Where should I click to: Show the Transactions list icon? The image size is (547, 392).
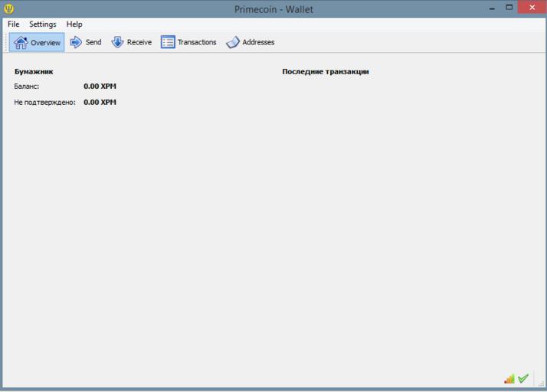(168, 42)
